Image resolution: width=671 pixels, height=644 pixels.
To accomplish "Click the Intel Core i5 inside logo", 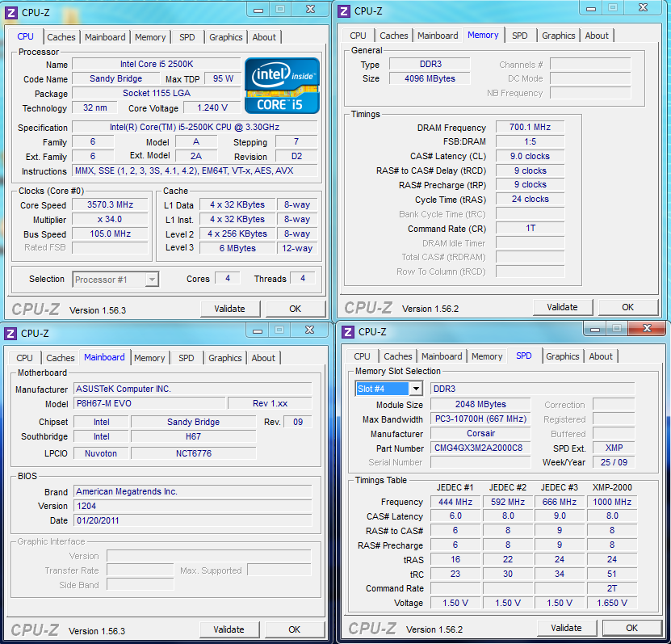I will pyautogui.click(x=282, y=86).
